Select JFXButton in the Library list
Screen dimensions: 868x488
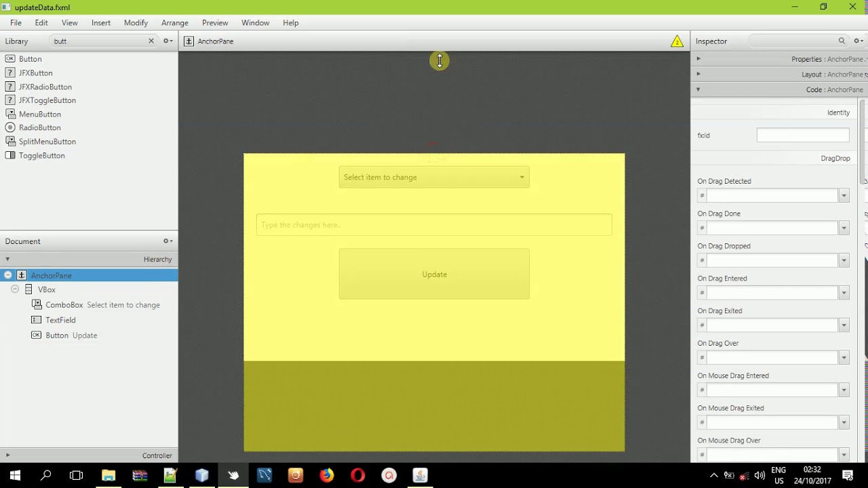[35, 73]
